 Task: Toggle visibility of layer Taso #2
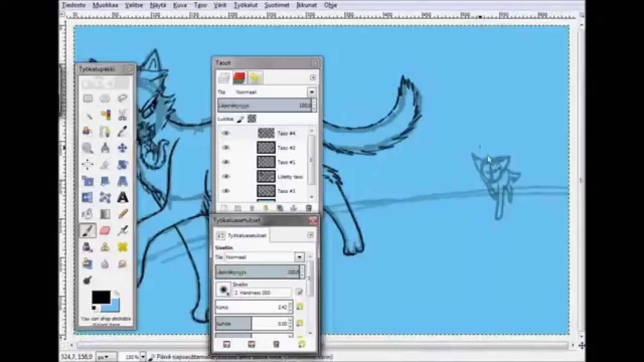pos(226,148)
